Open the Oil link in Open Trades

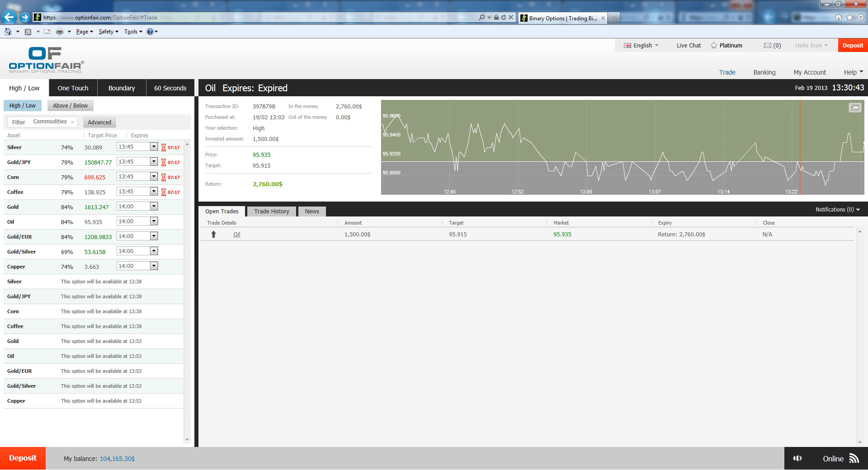[236, 235]
